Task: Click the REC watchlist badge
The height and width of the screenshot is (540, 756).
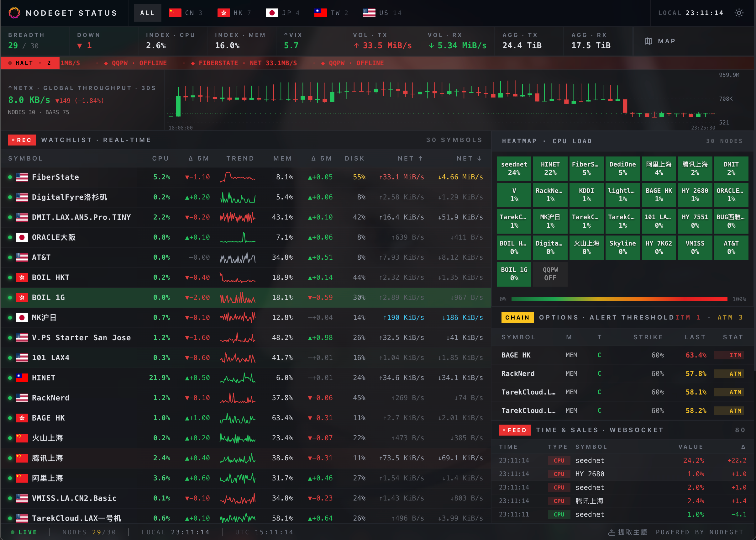Action: tap(22, 140)
